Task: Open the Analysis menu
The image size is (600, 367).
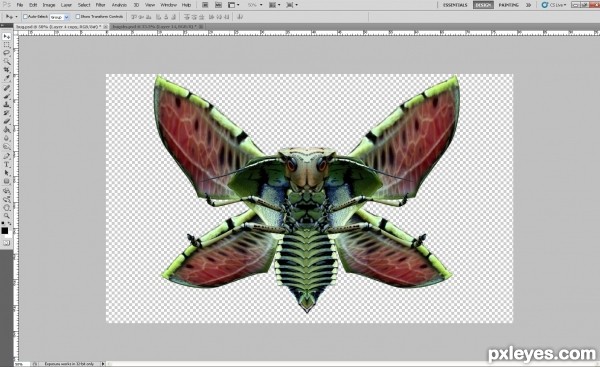Action: pos(119,5)
